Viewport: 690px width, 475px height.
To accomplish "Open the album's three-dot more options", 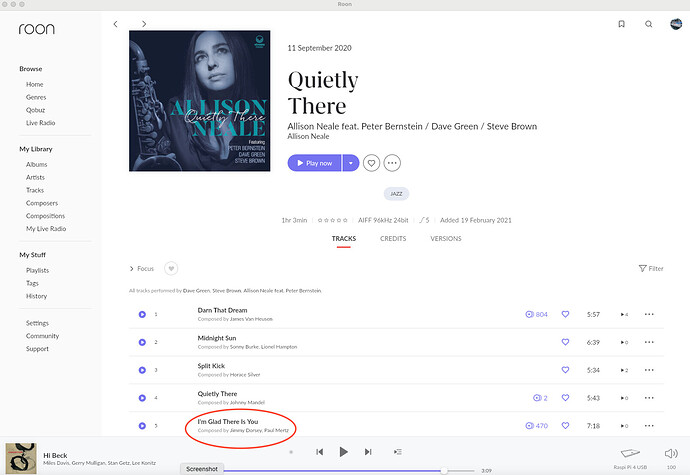I will 392,163.
